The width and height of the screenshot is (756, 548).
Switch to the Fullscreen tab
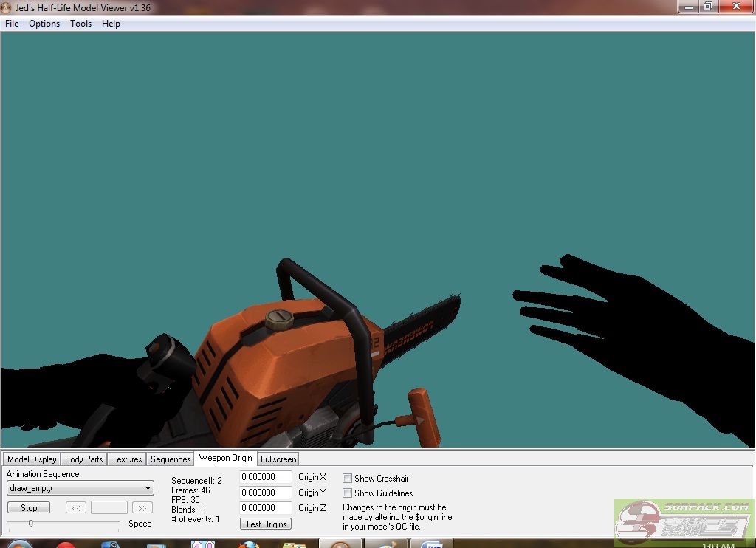[x=278, y=459]
